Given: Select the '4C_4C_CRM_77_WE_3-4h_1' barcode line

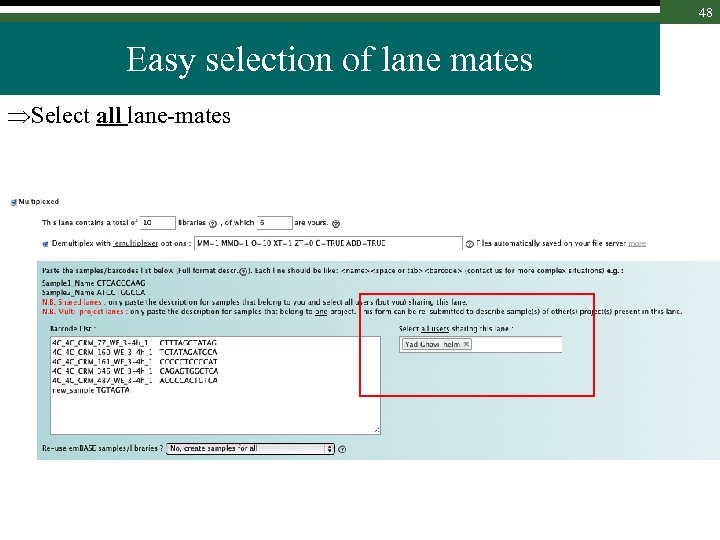Looking at the screenshot, I should 134,343.
